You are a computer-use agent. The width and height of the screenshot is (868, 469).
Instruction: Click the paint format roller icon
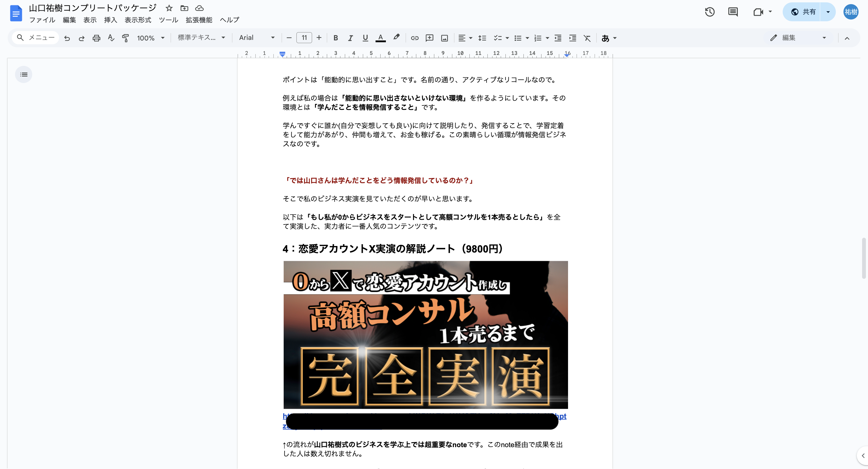point(125,38)
